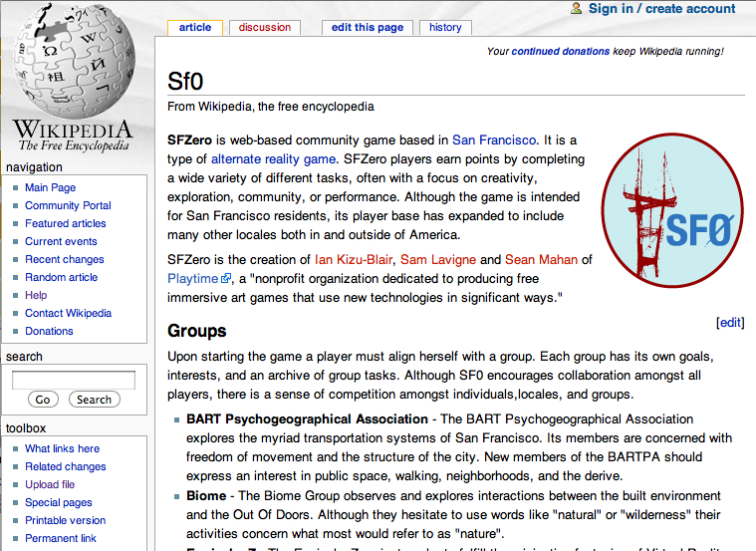The image size is (756, 551).
Task: Click the bold SFZero text in intro
Action: (x=189, y=139)
